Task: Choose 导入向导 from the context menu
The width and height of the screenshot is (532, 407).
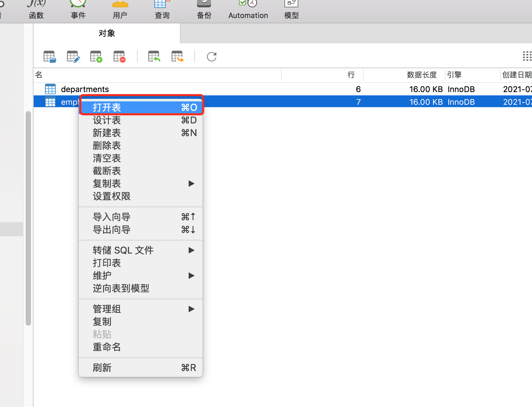Action: (141, 217)
